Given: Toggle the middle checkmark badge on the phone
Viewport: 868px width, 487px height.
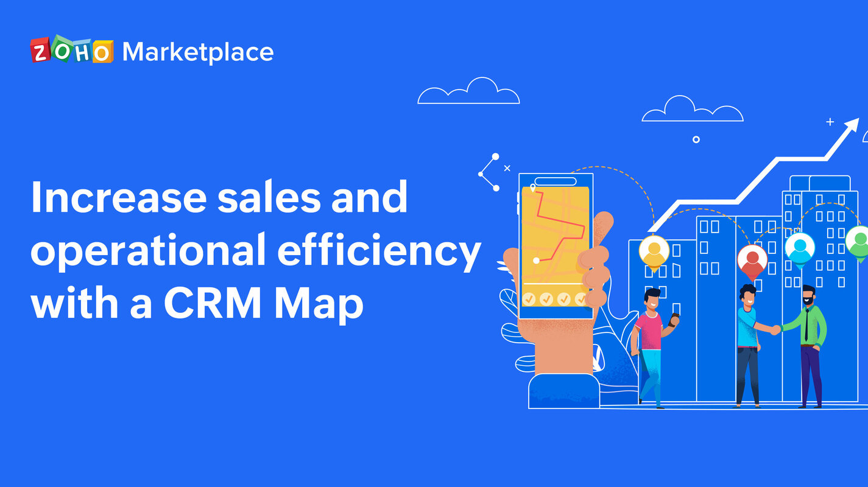Looking at the screenshot, I should click(x=548, y=299).
